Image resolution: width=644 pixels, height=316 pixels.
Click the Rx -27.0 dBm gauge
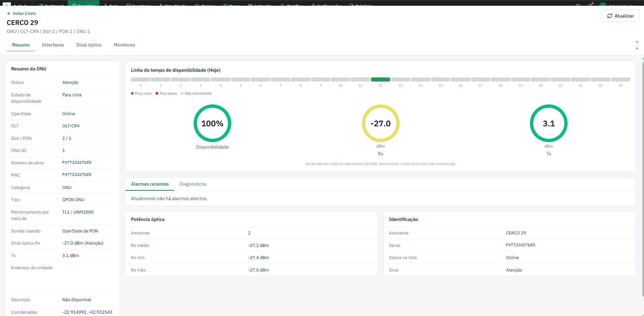tap(380, 123)
